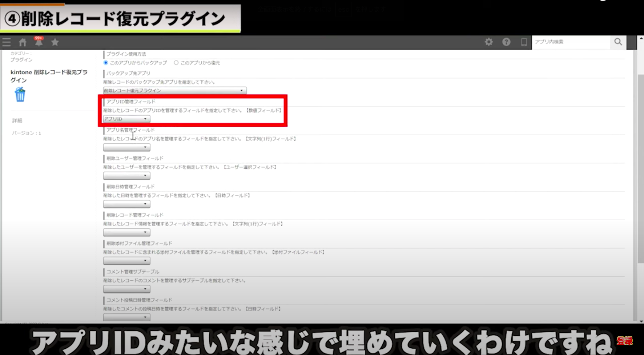Expand the コメント管理サブテーブル dropdown
The height and width of the screenshot is (355, 644).
(127, 289)
